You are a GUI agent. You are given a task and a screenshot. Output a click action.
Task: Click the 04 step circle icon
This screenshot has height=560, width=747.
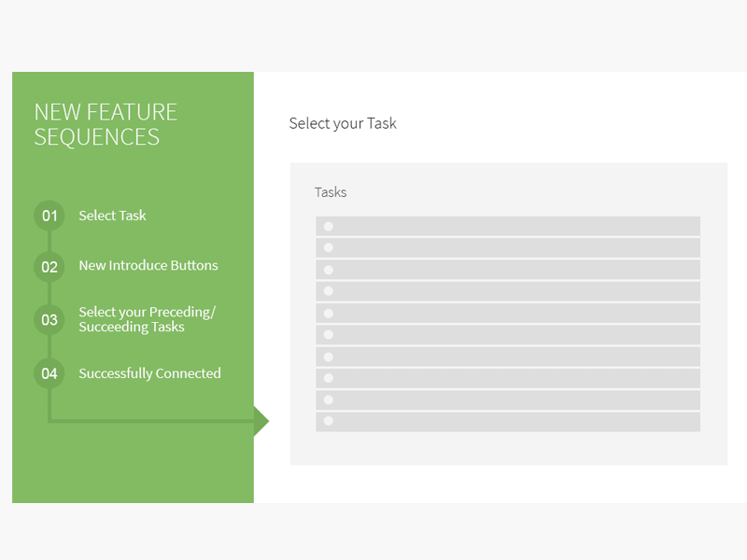[x=49, y=373]
